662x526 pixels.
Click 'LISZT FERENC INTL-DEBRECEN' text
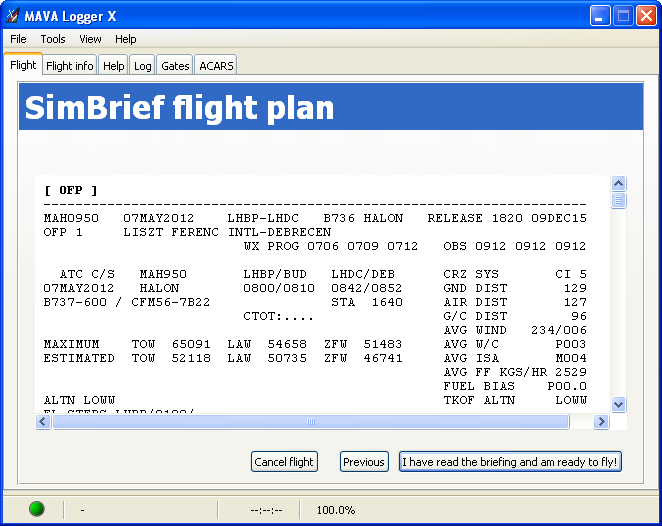coord(227,232)
